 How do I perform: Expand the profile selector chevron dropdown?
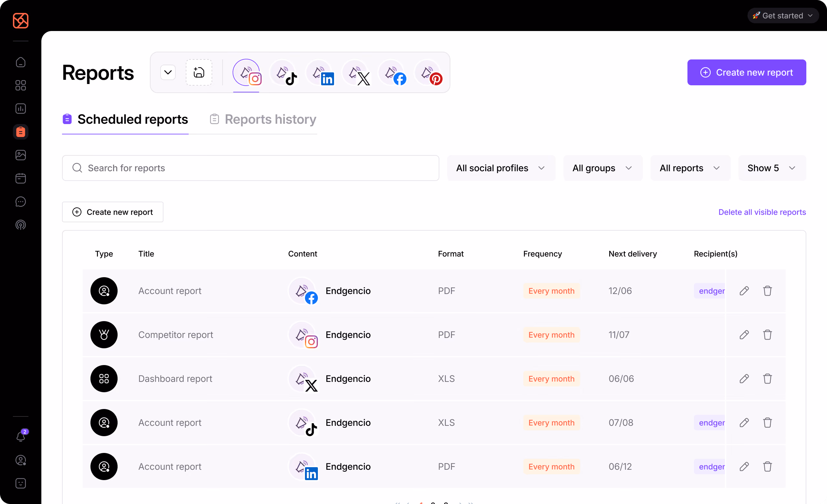coord(168,72)
